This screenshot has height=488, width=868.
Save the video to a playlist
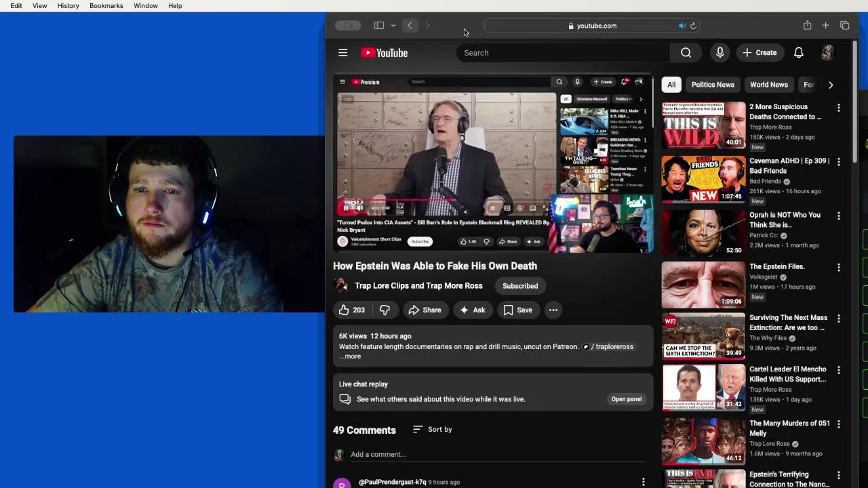tap(518, 310)
